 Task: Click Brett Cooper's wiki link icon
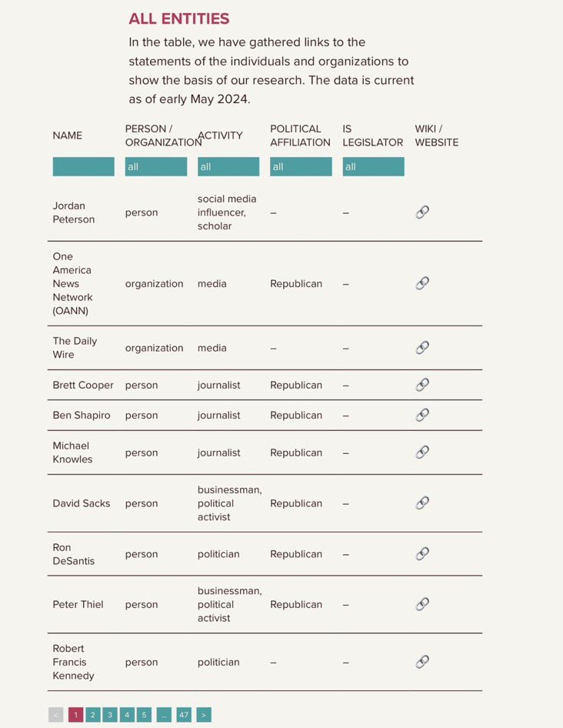coord(422,385)
